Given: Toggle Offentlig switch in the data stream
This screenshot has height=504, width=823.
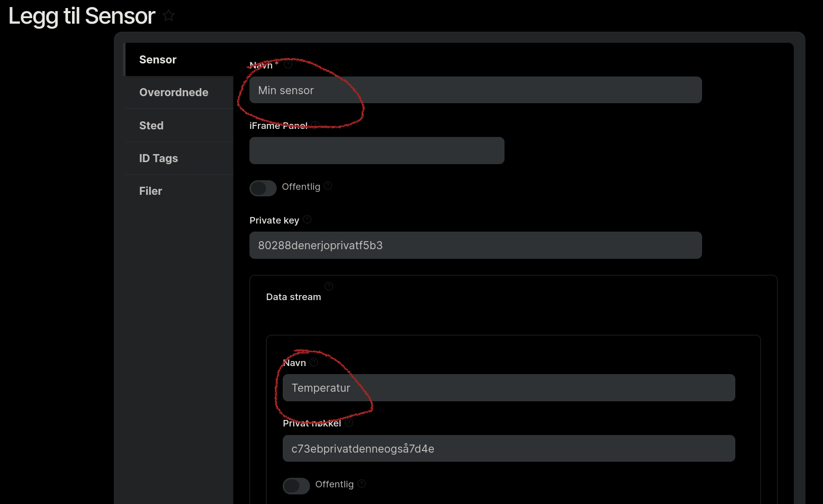Looking at the screenshot, I should point(296,486).
